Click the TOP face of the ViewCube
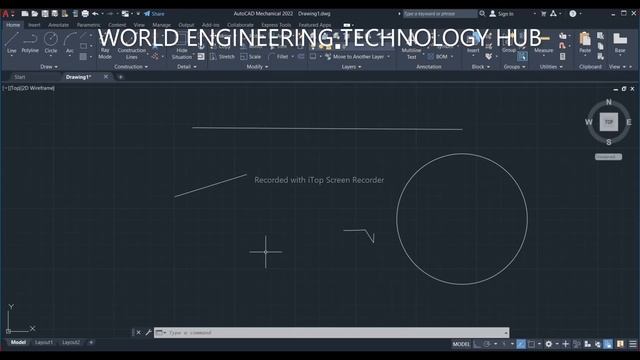This screenshot has width=640, height=360. pos(609,122)
